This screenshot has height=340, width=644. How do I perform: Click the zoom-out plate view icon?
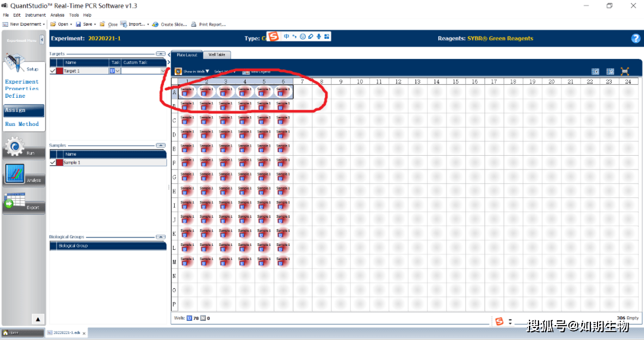610,72
